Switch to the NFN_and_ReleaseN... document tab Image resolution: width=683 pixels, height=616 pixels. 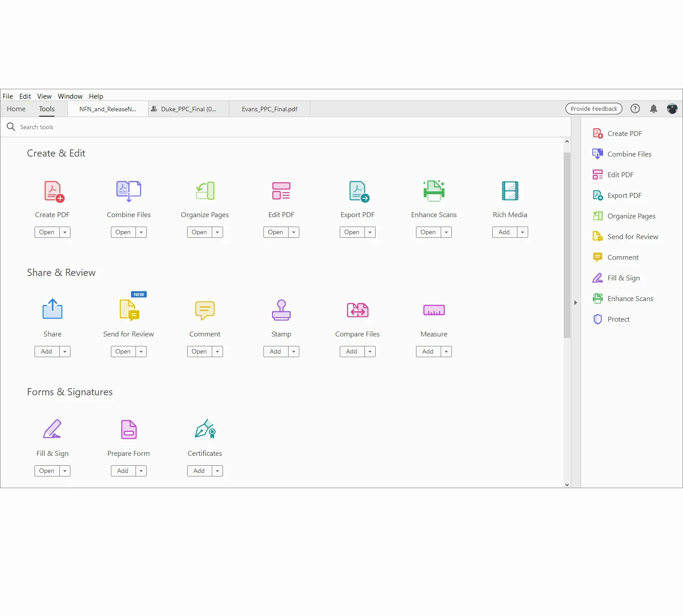tap(108, 109)
